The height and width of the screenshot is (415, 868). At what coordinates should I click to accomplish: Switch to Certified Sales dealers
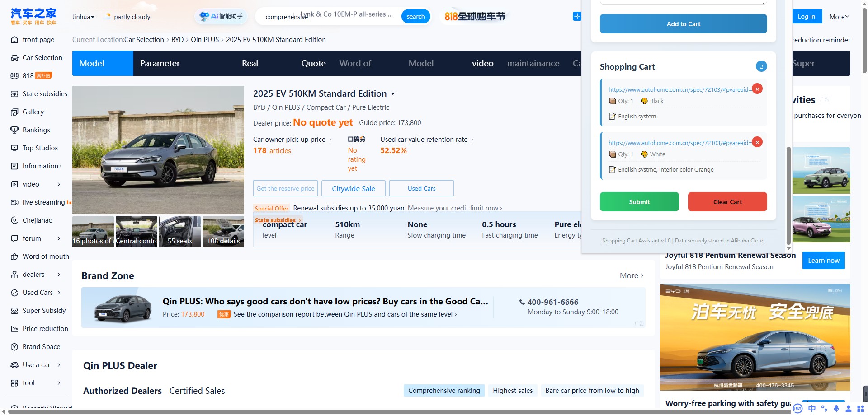click(x=197, y=391)
